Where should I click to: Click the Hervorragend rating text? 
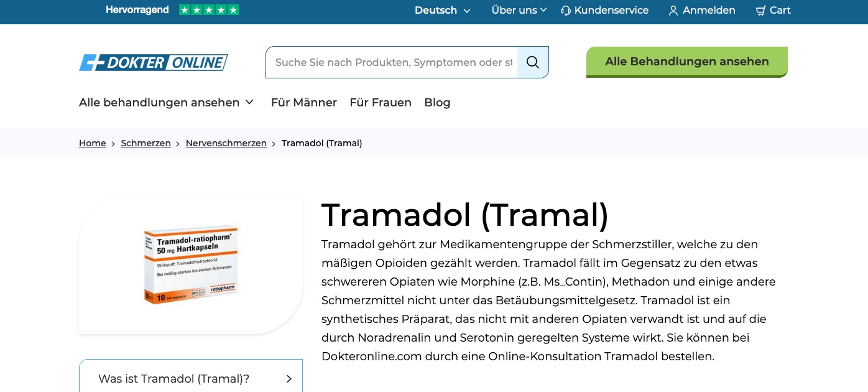point(137,10)
